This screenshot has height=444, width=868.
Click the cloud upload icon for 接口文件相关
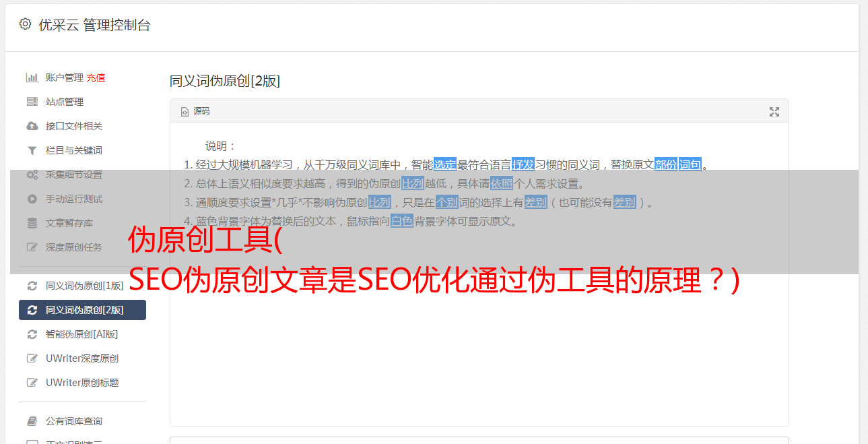click(x=32, y=126)
